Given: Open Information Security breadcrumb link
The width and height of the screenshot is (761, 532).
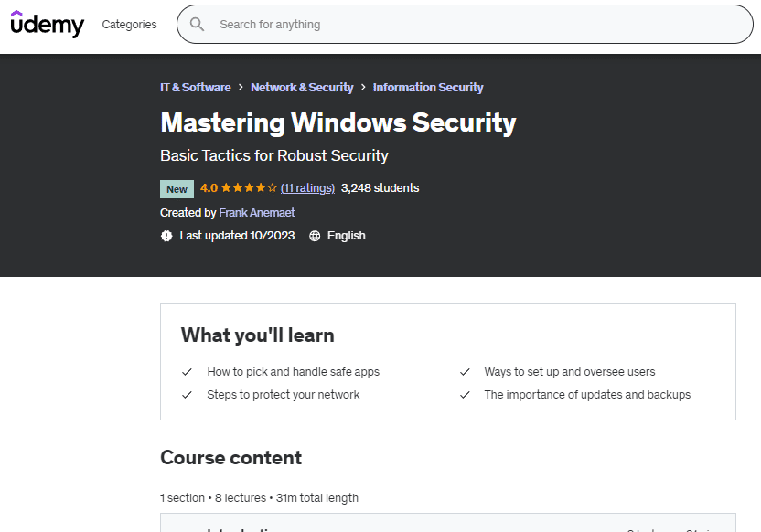Looking at the screenshot, I should pos(428,87).
